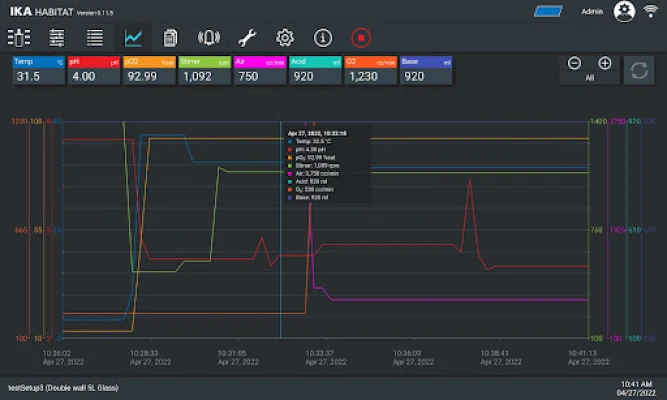Open the information icon

323,38
